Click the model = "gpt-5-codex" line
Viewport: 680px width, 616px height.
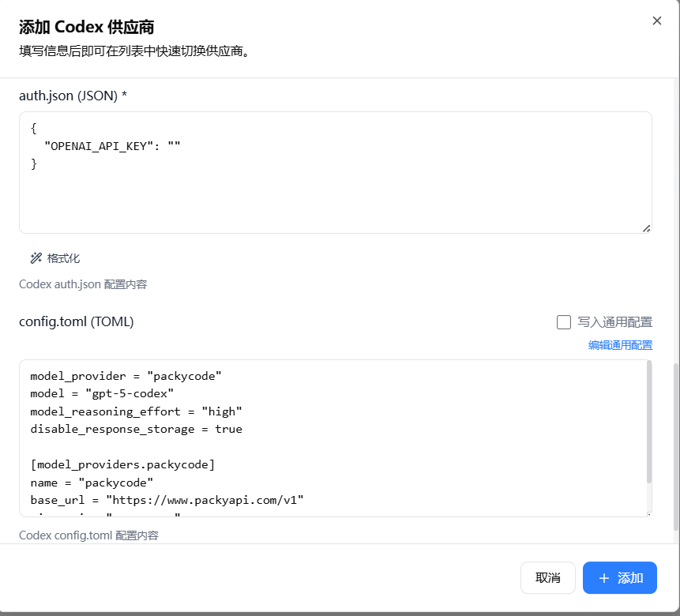point(102,394)
